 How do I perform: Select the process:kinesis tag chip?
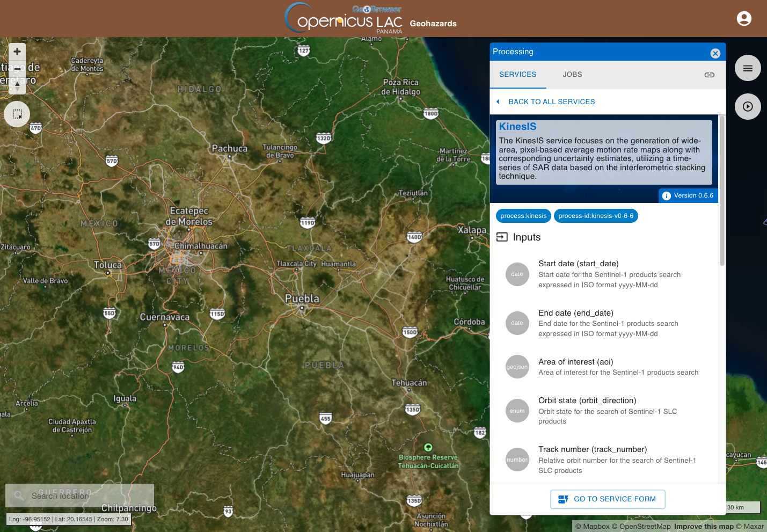[523, 216]
